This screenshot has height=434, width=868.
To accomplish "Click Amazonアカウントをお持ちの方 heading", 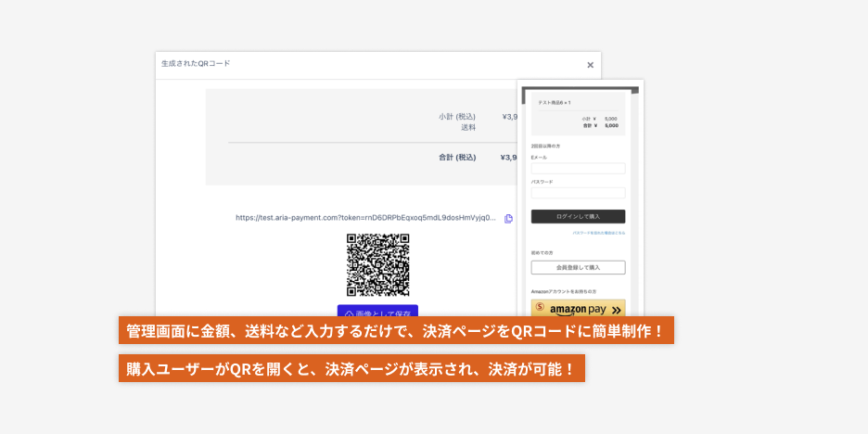I will click(564, 291).
